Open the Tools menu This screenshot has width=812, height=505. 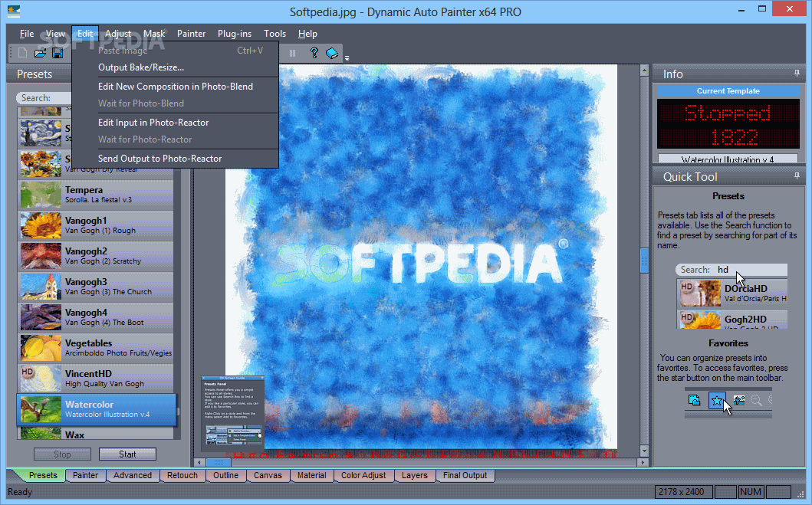pos(275,34)
